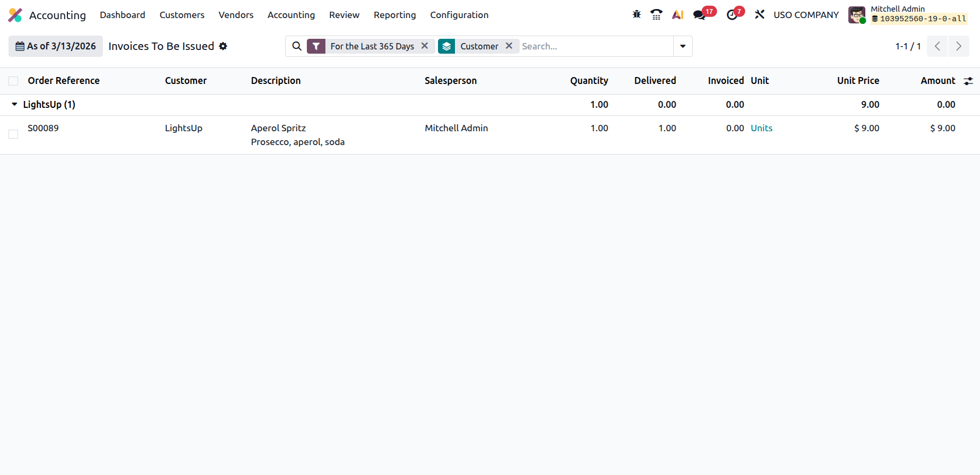Launch the AI assistant icon
This screenshot has width=980, height=475.
tap(677, 14)
